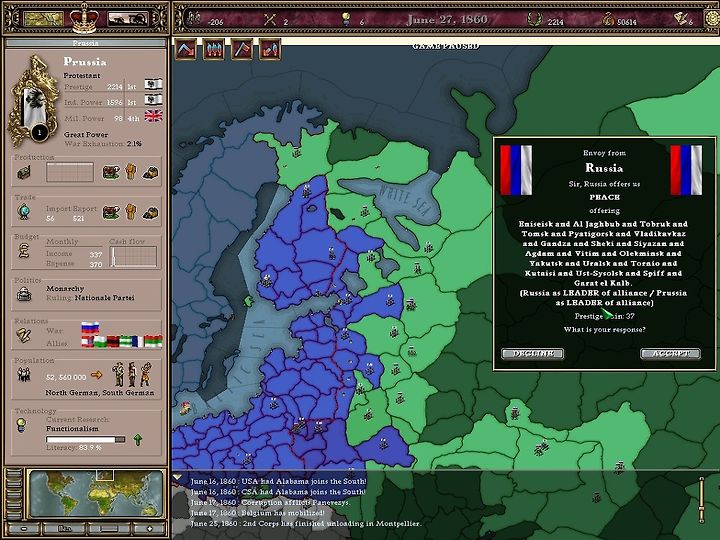720x540 pixels.
Task: Click the laurel wreath prestige icon
Action: tap(534, 19)
